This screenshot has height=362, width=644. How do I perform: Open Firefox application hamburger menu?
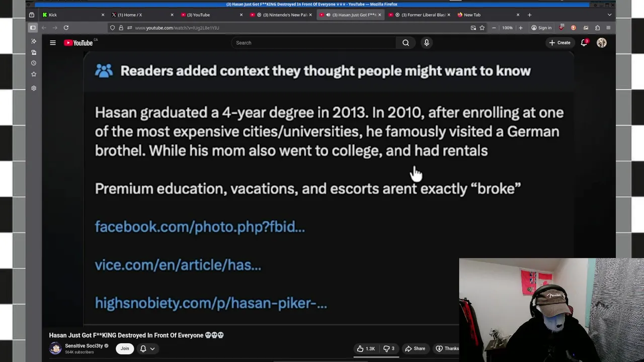[608, 28]
